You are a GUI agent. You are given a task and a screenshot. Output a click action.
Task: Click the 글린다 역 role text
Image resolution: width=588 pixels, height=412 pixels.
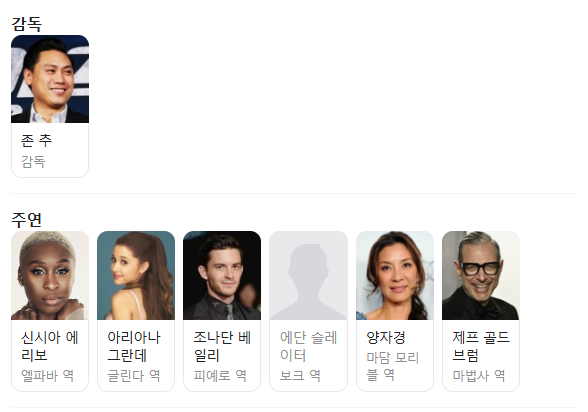[x=134, y=376]
